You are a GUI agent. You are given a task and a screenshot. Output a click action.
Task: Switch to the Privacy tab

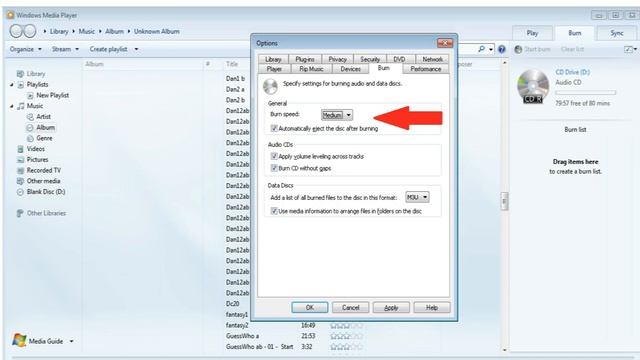coord(338,59)
